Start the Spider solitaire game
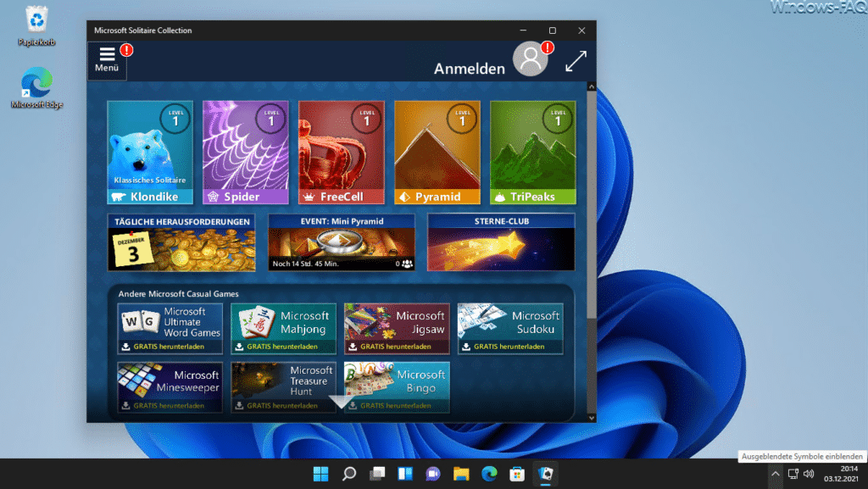Image resolution: width=868 pixels, height=489 pixels. [246, 153]
